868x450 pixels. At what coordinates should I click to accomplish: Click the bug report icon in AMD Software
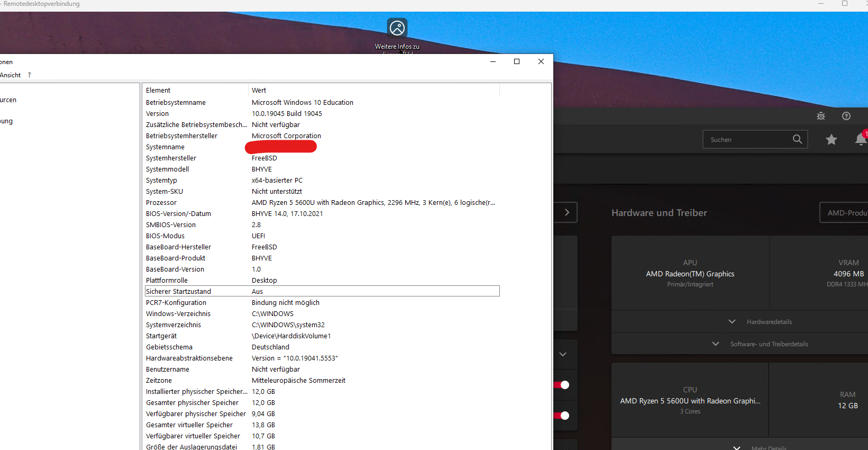point(820,116)
